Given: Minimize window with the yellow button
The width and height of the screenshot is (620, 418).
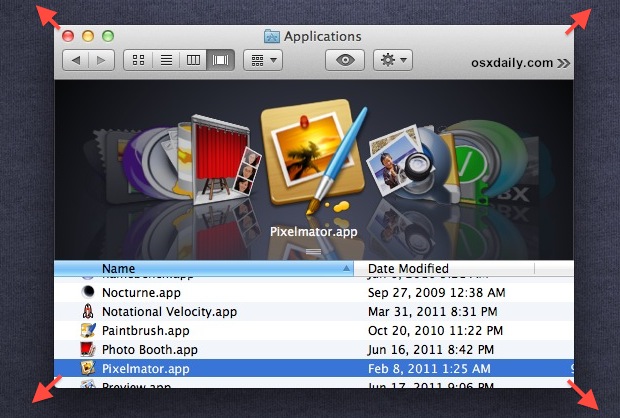Looking at the screenshot, I should (x=88, y=36).
